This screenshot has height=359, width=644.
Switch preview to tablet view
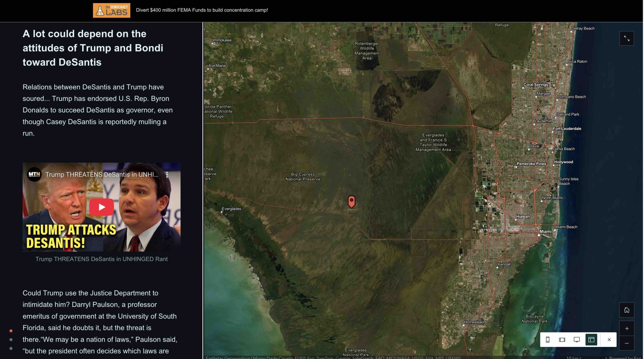[562, 340]
